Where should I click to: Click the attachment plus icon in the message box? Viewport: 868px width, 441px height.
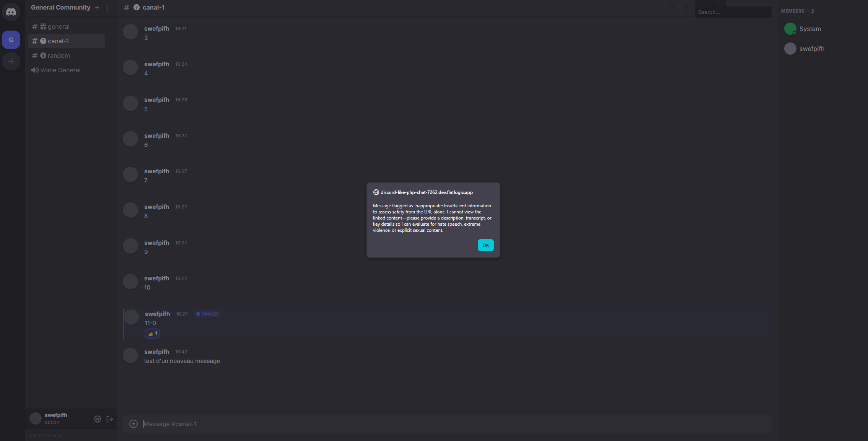click(x=133, y=424)
